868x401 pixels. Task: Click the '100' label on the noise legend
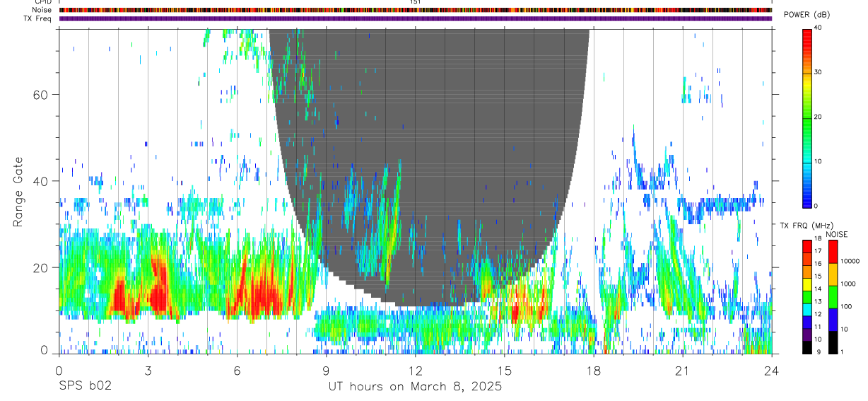(845, 307)
